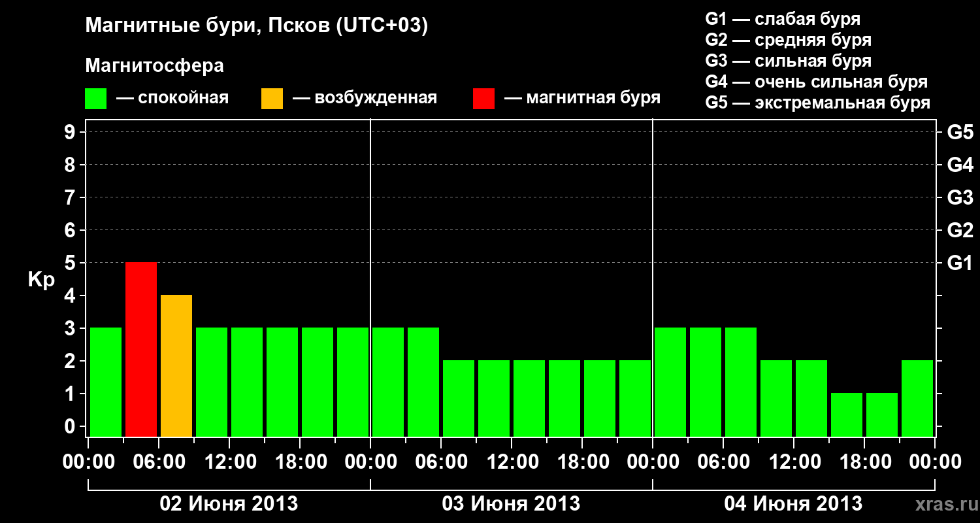Click the 2 value on Kp axis
This screenshot has height=523, width=980.
point(71,361)
